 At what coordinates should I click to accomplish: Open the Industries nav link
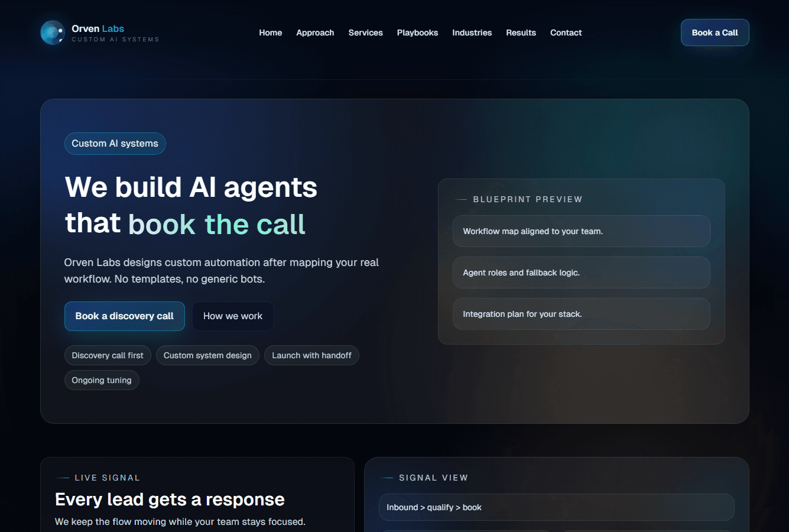pos(472,33)
